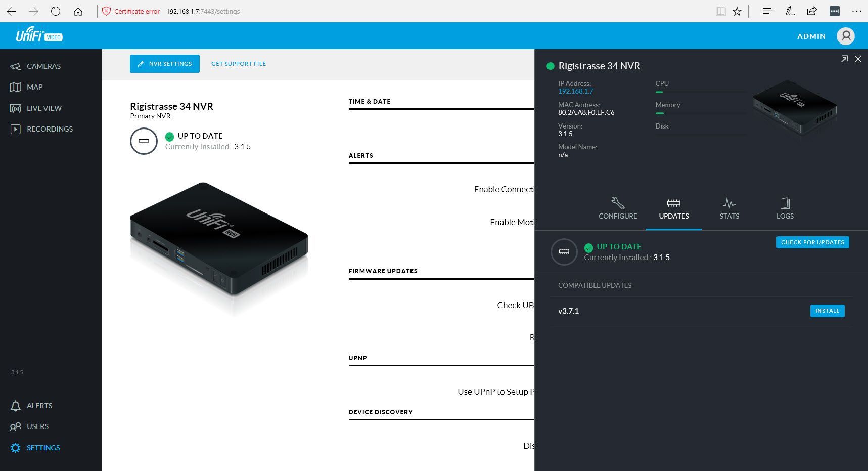Install firmware update v3.7.1
Screen dimensions: 868x471
coord(827,311)
